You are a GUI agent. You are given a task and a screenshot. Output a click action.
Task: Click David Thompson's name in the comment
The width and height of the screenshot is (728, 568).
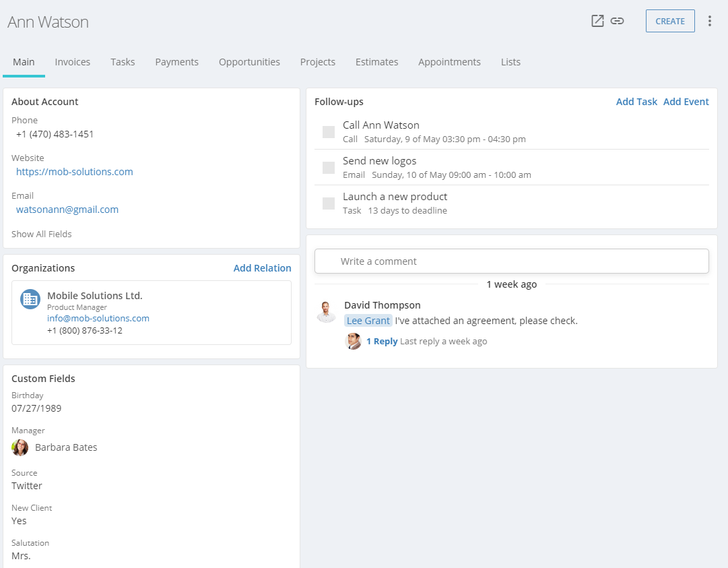click(x=383, y=305)
